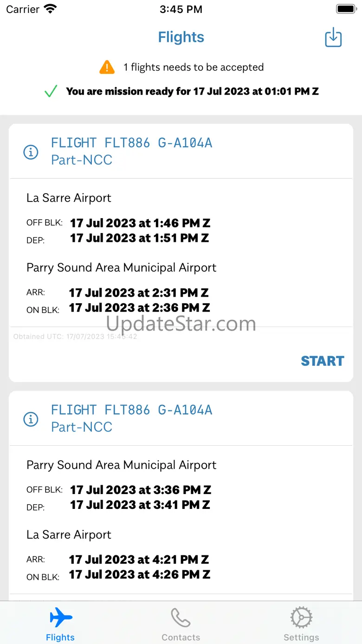Tap the mission ready status message

[x=192, y=91]
